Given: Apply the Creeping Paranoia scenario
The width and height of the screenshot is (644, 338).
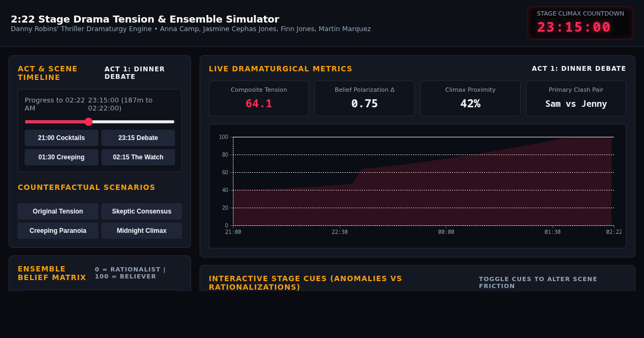Looking at the screenshot, I should pos(58,231).
